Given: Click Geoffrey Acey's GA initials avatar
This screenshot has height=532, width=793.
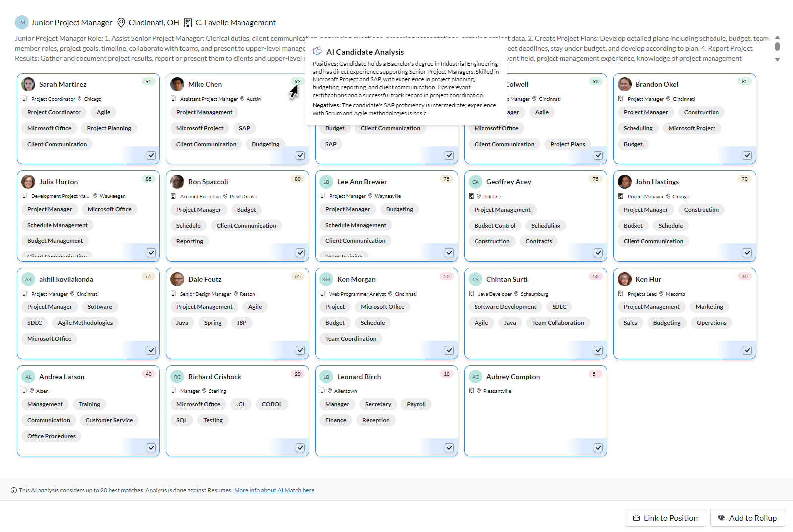Looking at the screenshot, I should (476, 182).
